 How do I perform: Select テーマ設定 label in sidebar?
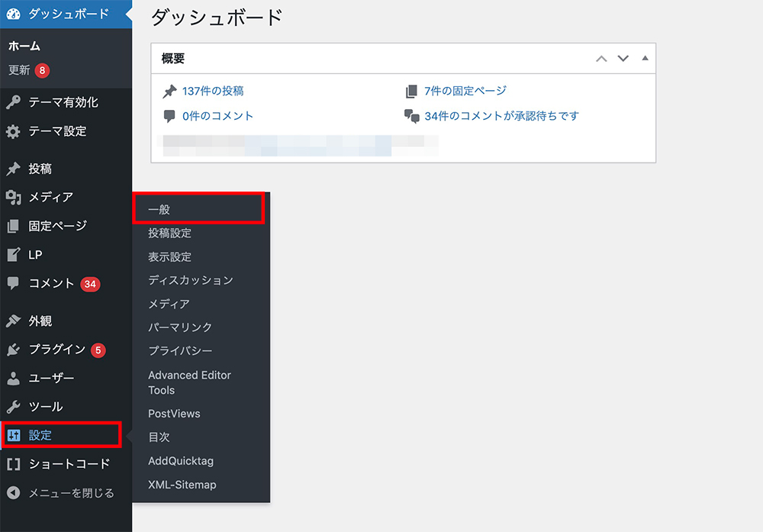click(x=57, y=131)
